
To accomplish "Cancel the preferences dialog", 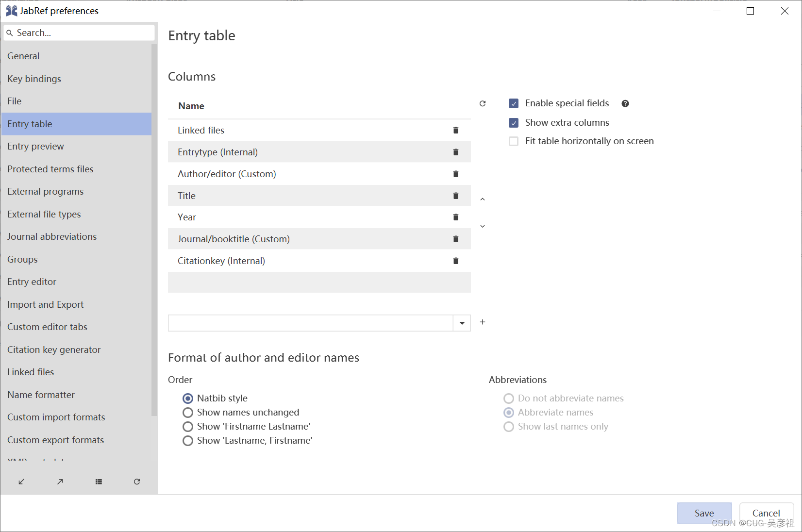I will 766,513.
